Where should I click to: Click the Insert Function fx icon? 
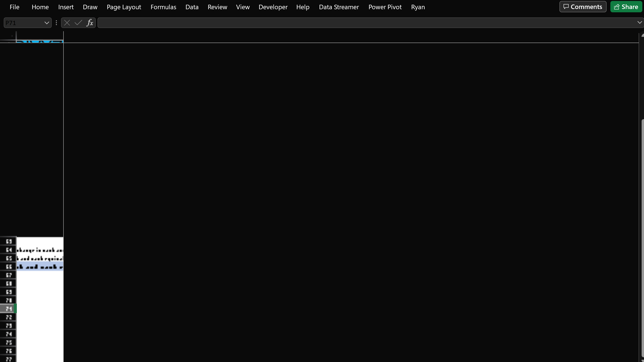[x=90, y=23]
